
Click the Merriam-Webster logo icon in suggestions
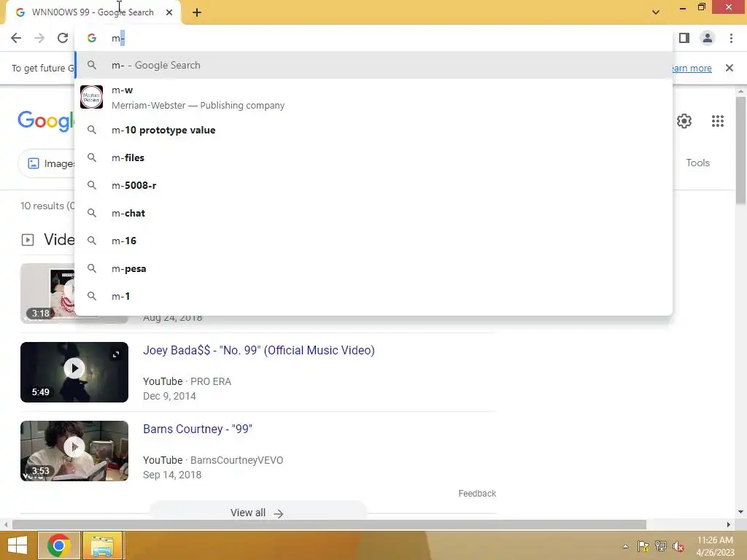click(91, 97)
